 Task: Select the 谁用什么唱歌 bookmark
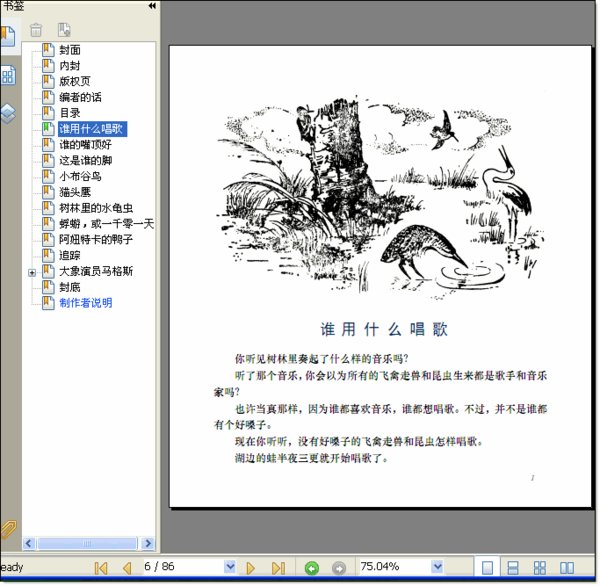coord(92,129)
